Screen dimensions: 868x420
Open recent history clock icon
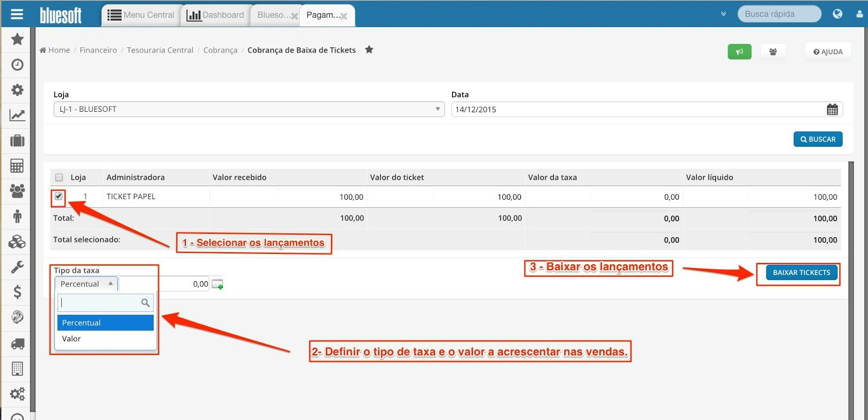17,65
